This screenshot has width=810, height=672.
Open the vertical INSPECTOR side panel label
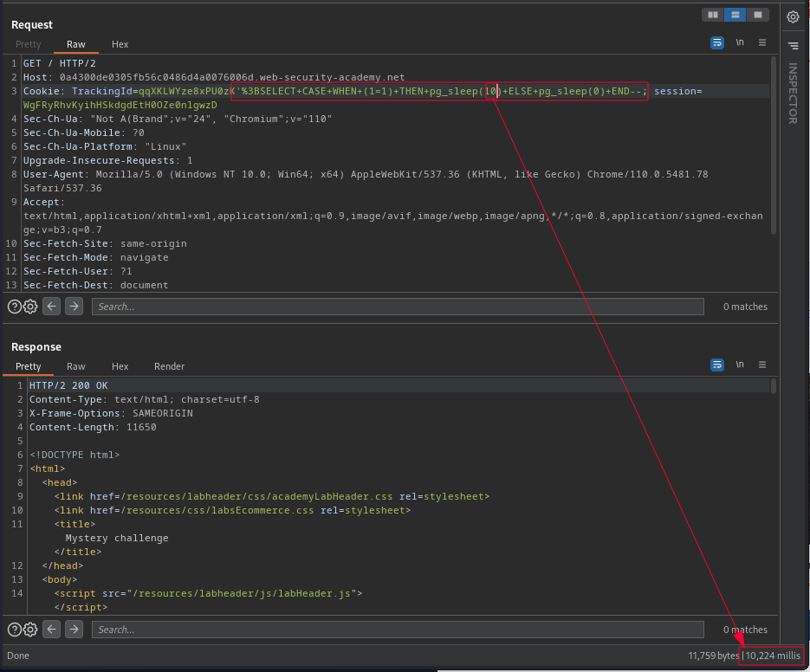point(793,93)
